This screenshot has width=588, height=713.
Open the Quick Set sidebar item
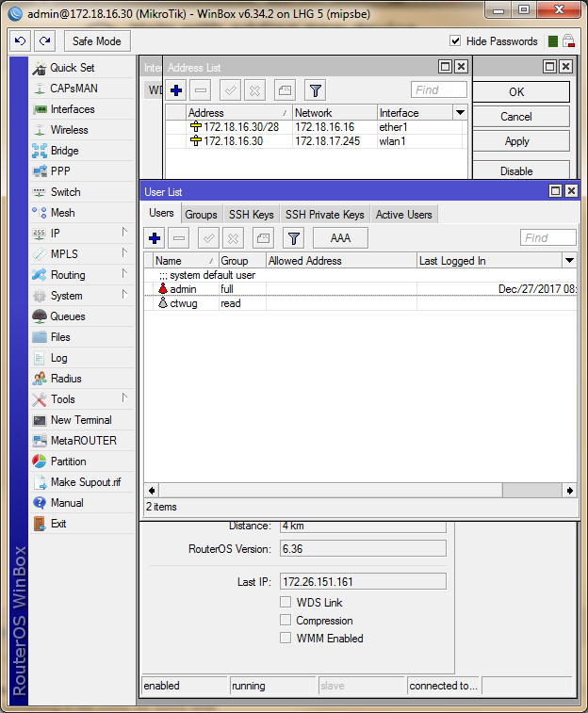pyautogui.click(x=72, y=68)
